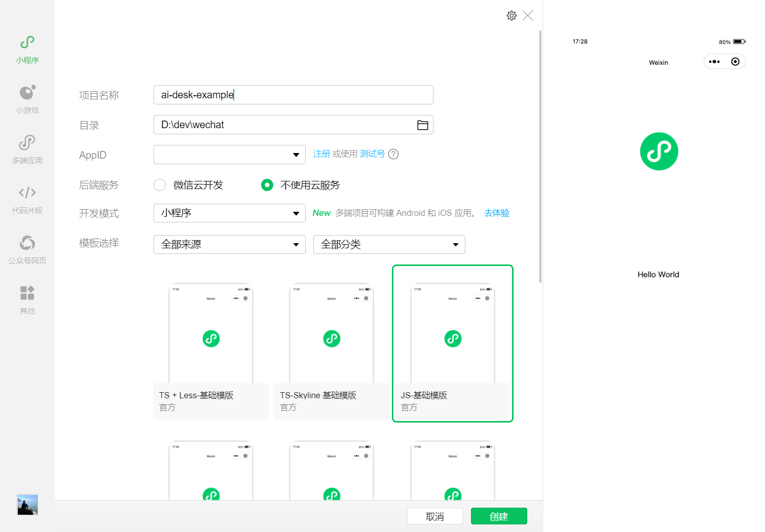Image resolution: width=765 pixels, height=532 pixels.
Task: Open the preview capsule menu dots
Action: click(714, 62)
